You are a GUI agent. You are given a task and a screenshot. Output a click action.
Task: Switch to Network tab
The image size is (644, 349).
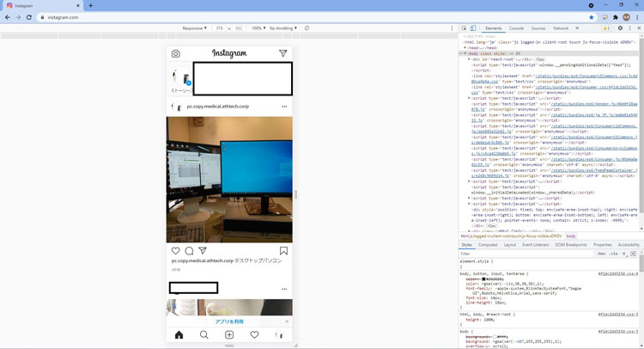coord(561,28)
